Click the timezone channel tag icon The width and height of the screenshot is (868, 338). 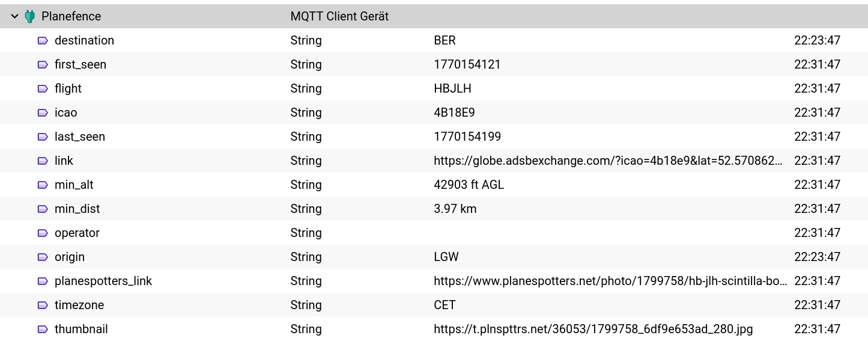click(43, 305)
